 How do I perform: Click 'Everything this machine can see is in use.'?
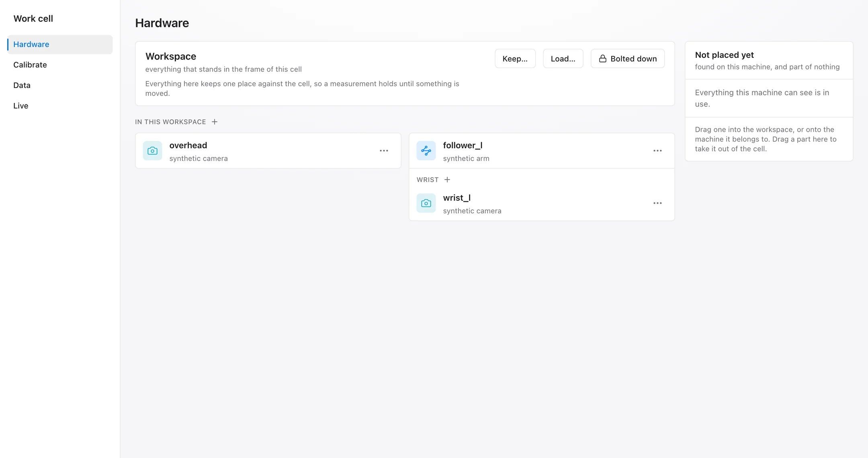tap(762, 98)
